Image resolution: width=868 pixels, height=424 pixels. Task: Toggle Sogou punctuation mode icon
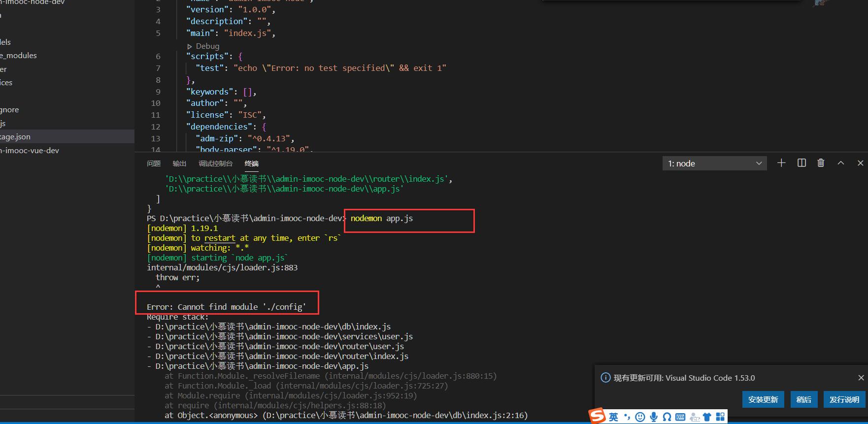(627, 417)
